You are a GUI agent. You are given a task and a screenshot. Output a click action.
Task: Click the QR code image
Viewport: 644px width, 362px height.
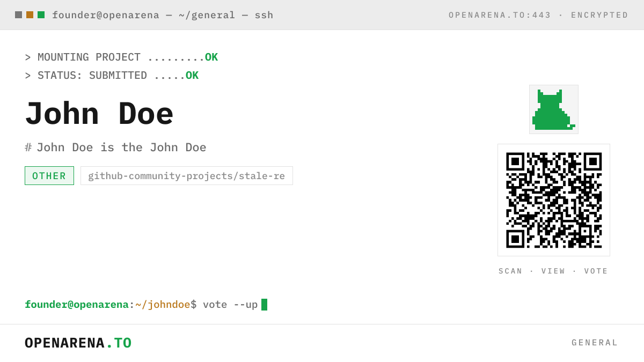[554, 200]
